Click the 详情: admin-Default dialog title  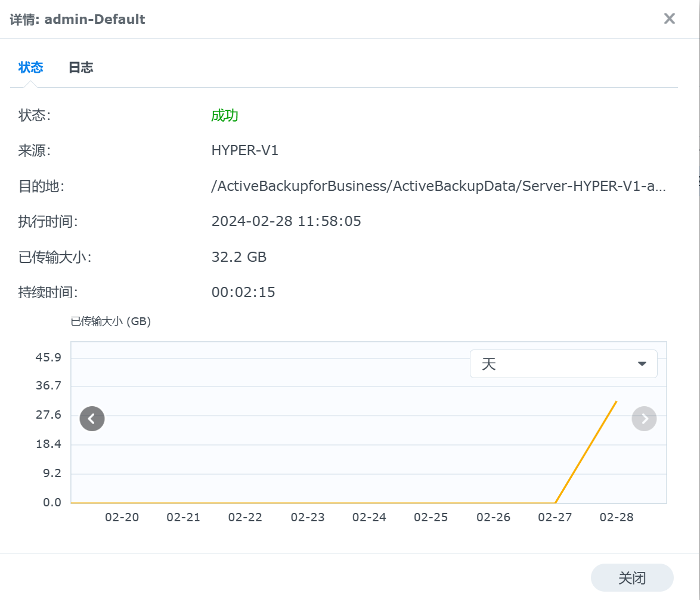78,19
